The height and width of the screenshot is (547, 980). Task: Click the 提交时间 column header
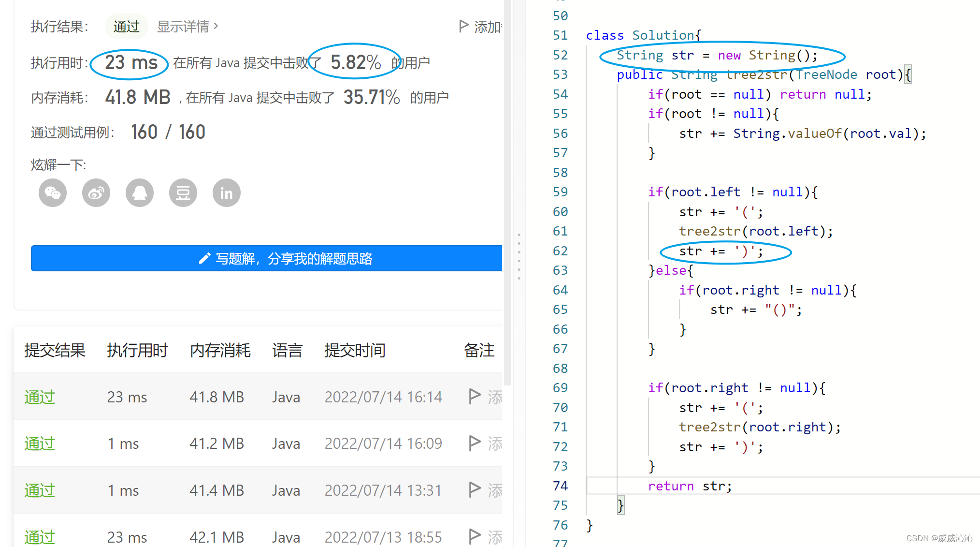355,350
